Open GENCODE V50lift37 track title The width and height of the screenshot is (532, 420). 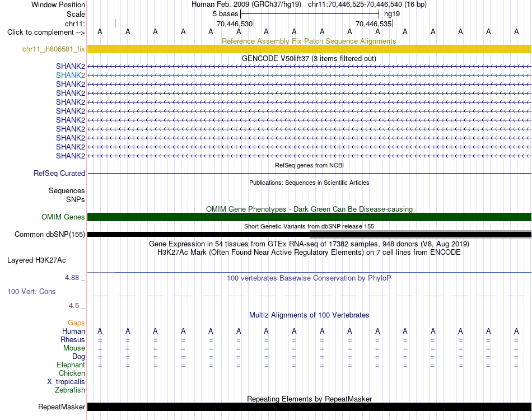click(x=309, y=58)
